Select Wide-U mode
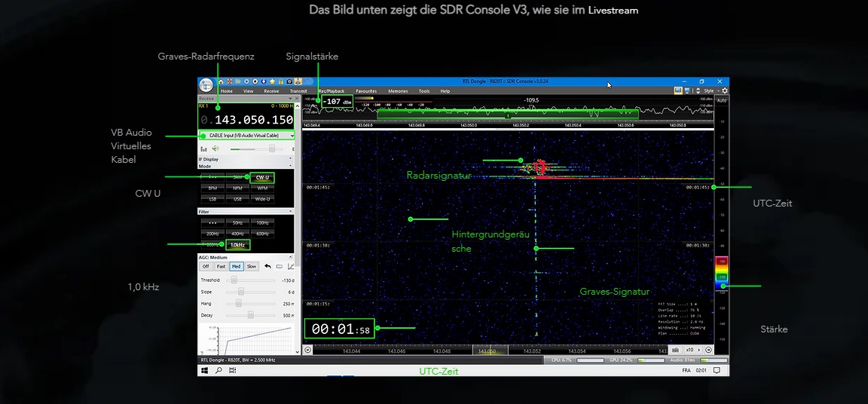 262,199
